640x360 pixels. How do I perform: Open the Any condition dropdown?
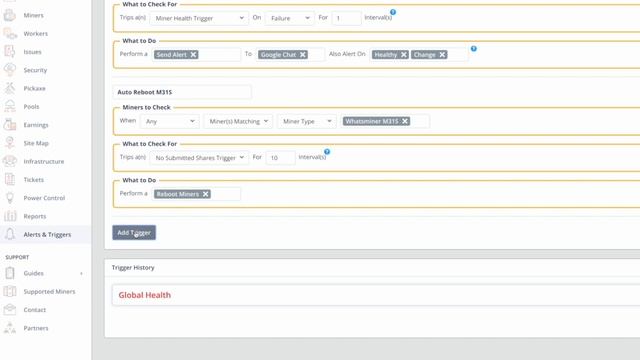point(170,122)
